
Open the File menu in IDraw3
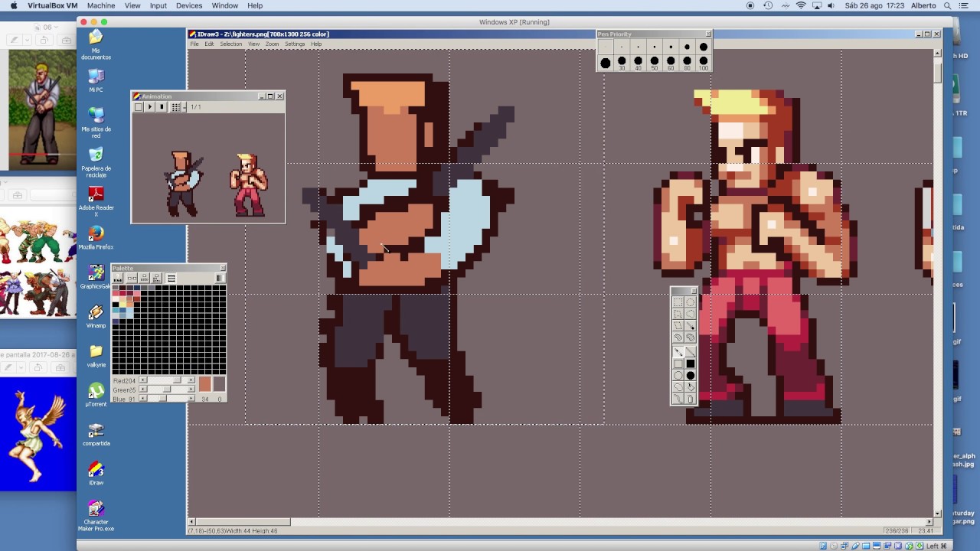click(194, 44)
